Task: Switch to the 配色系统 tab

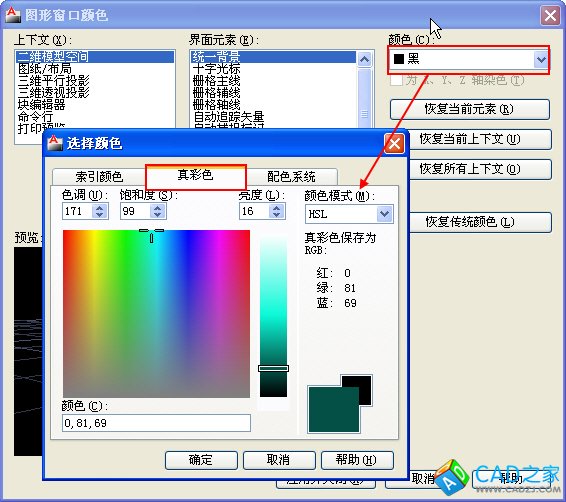Action: [291, 177]
